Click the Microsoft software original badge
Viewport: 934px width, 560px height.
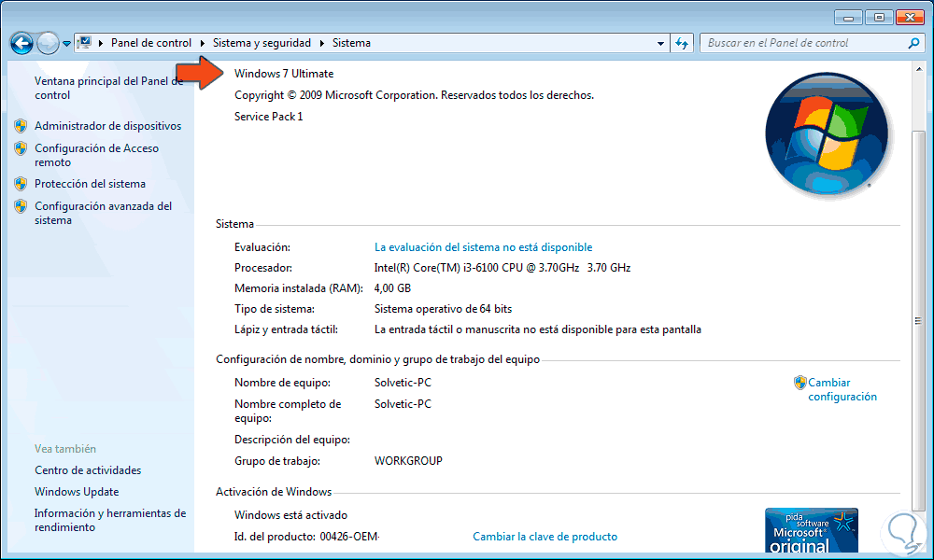(812, 529)
